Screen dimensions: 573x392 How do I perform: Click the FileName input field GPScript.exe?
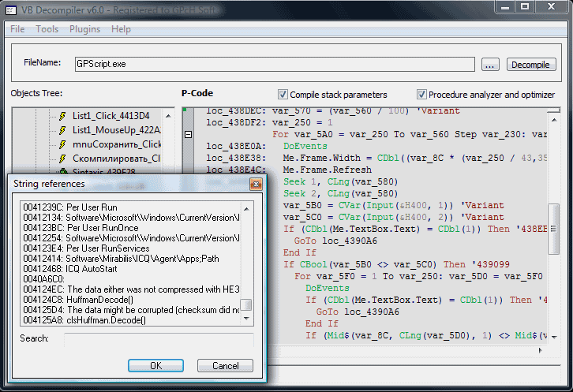point(275,65)
